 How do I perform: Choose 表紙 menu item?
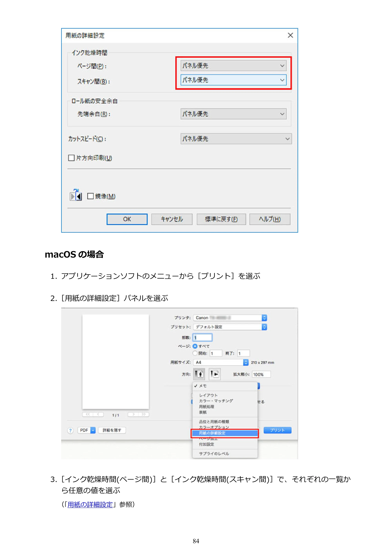click(x=225, y=412)
